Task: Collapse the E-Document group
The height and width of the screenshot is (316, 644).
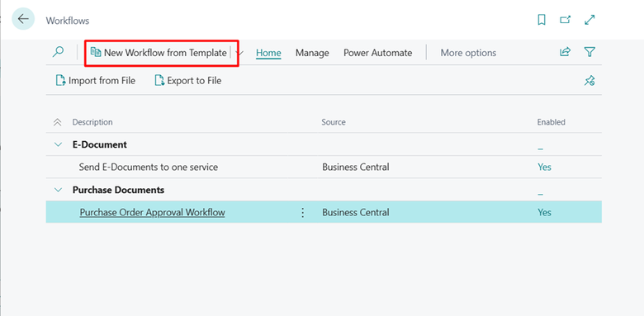Action: (59, 144)
